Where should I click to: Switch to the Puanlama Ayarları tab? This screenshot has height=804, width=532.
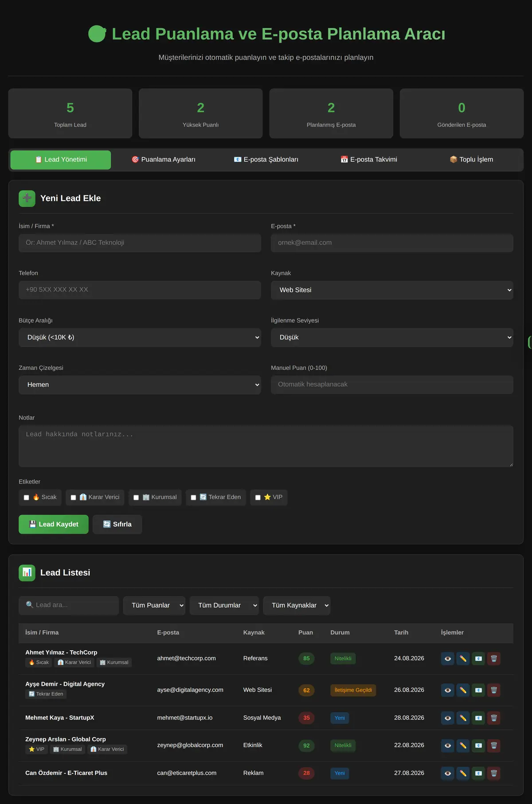coord(164,160)
